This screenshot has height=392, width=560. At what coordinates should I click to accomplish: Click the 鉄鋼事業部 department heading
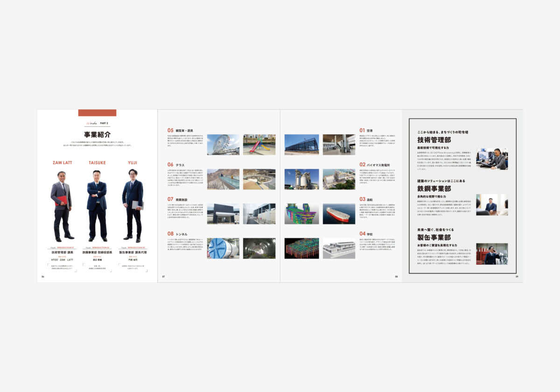point(434,189)
